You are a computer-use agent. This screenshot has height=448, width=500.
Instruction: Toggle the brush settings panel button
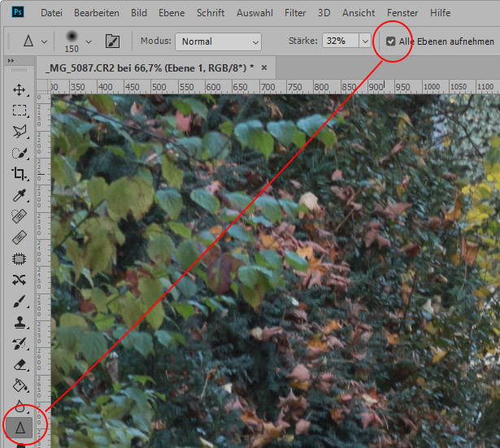click(113, 41)
